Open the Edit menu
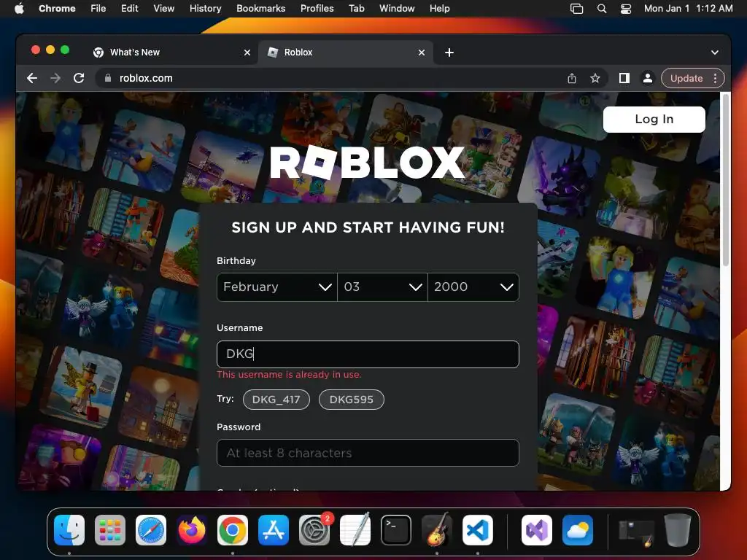 point(129,9)
